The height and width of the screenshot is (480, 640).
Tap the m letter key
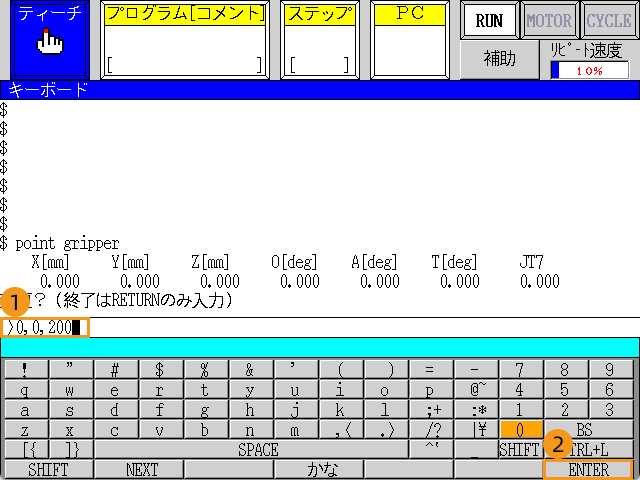(x=296, y=430)
